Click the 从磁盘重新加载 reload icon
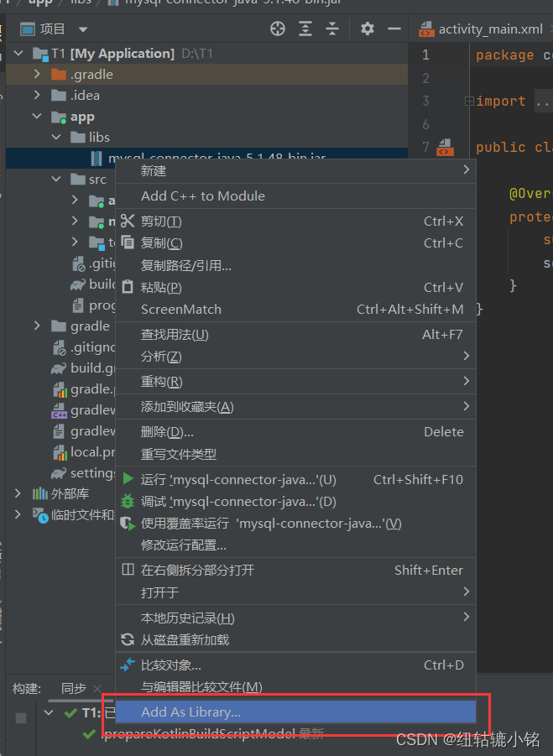553x756 pixels. click(128, 639)
